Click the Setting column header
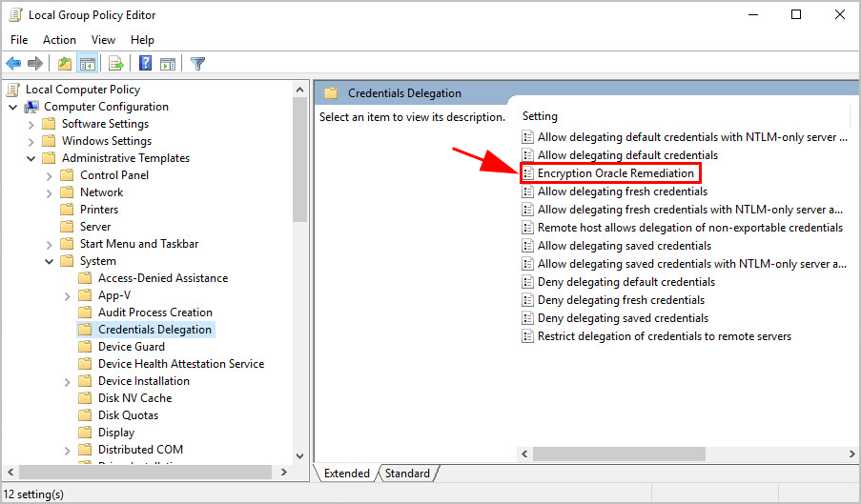The image size is (861, 504). (540, 116)
